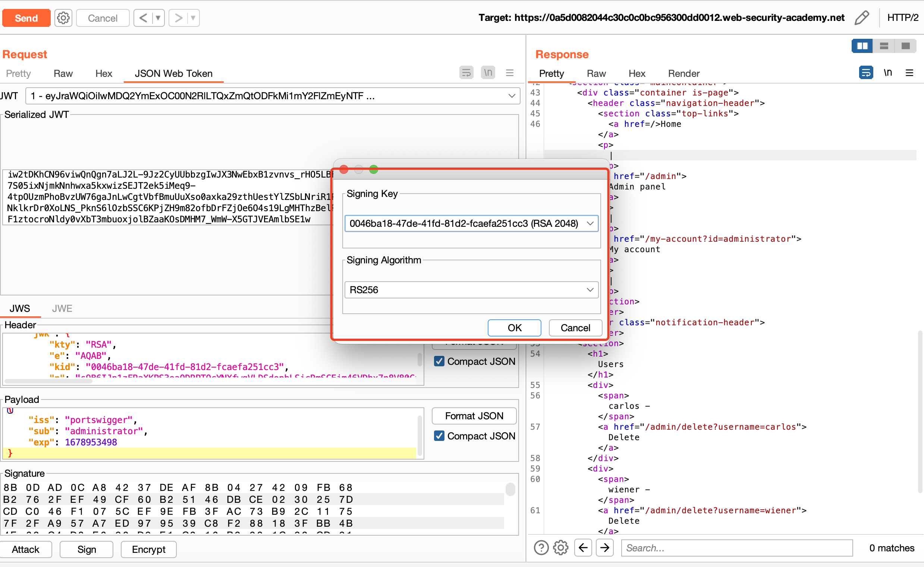This screenshot has height=567, width=924.
Task: Open the response Render tab
Action: coord(683,73)
